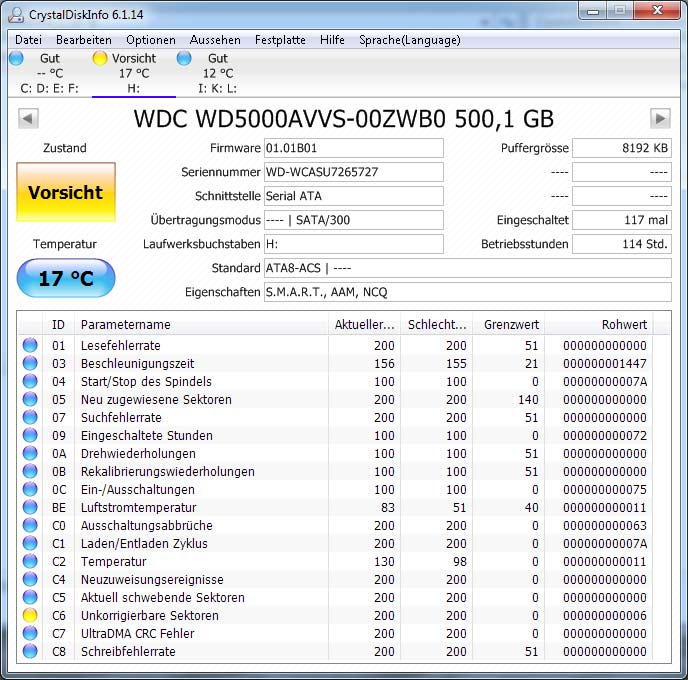Click raw value 000000000006

click(605, 615)
